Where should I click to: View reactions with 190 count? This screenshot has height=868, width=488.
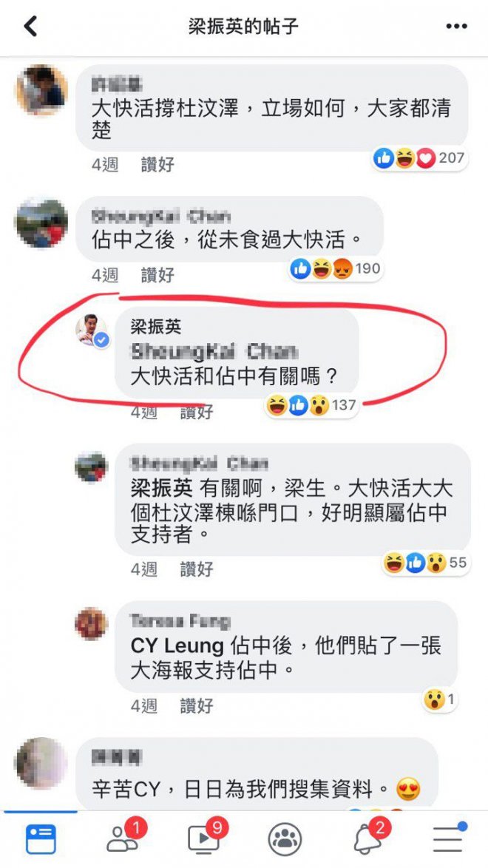(x=336, y=269)
